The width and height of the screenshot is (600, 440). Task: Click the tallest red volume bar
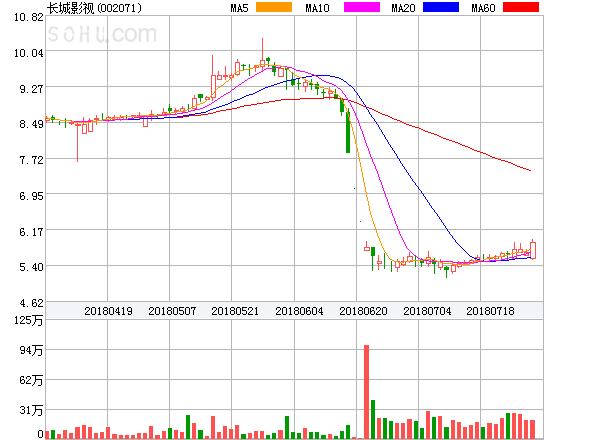tap(367, 392)
